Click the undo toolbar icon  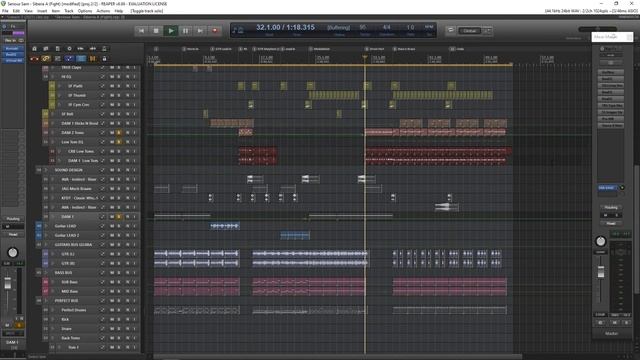(x=81, y=49)
